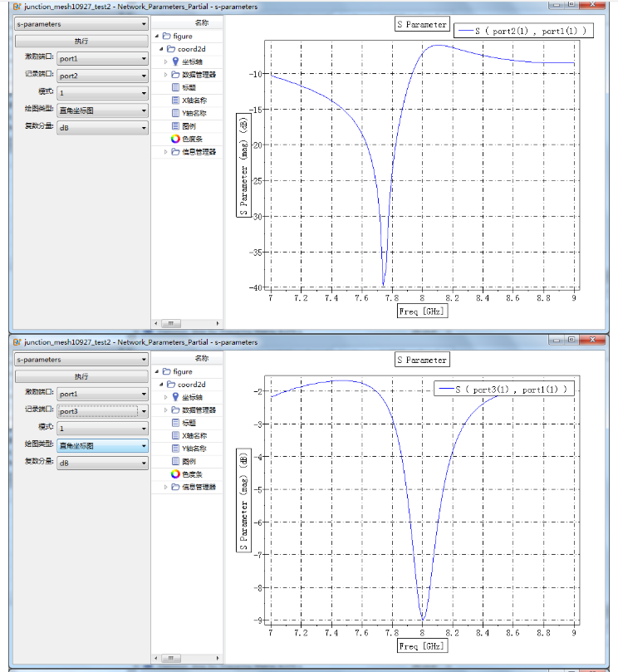Open the 记录端口 dropdown showing port2
The width and height of the screenshot is (618, 672).
click(102, 76)
